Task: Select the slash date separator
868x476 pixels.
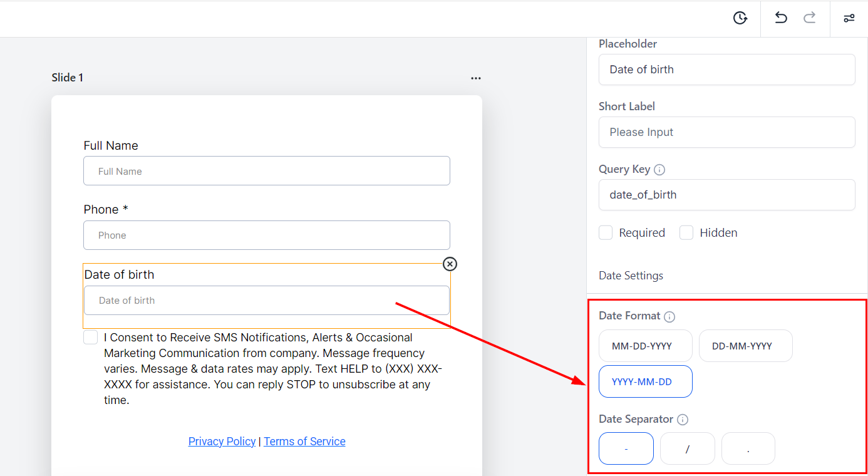Action: pos(687,448)
